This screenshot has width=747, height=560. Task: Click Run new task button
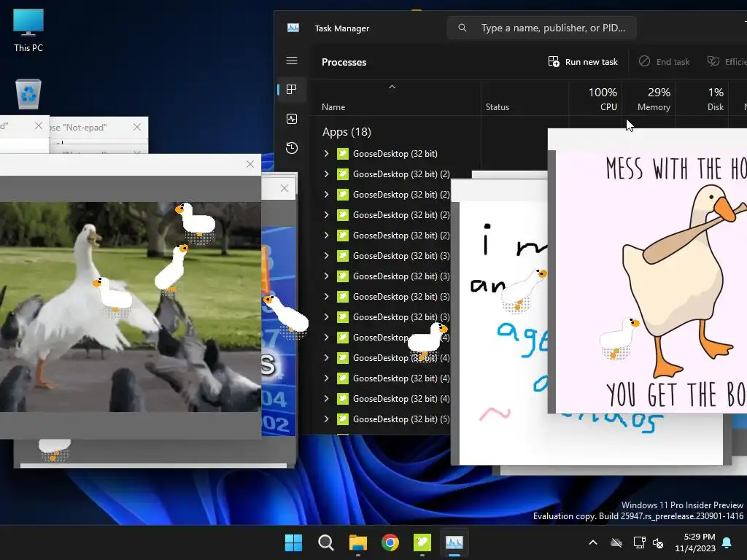pos(583,61)
